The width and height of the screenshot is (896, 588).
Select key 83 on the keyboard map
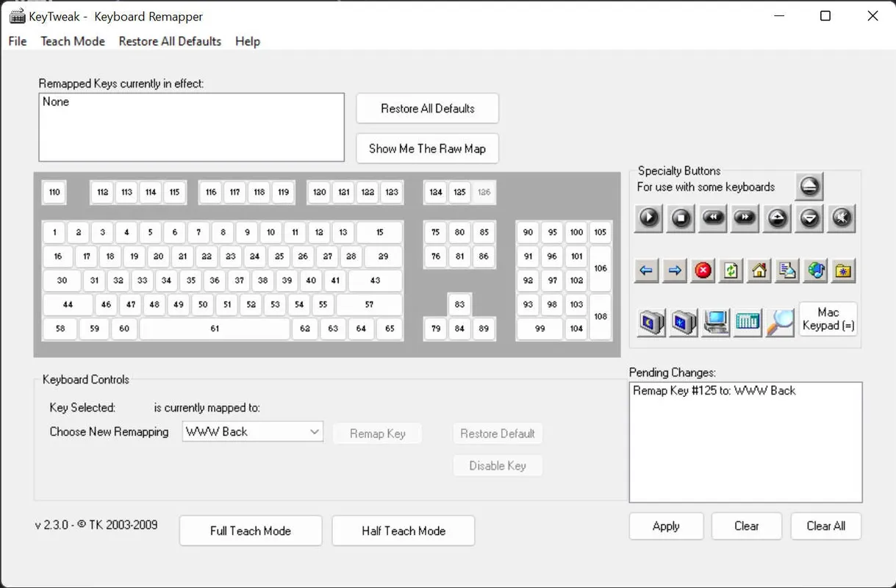tap(459, 304)
